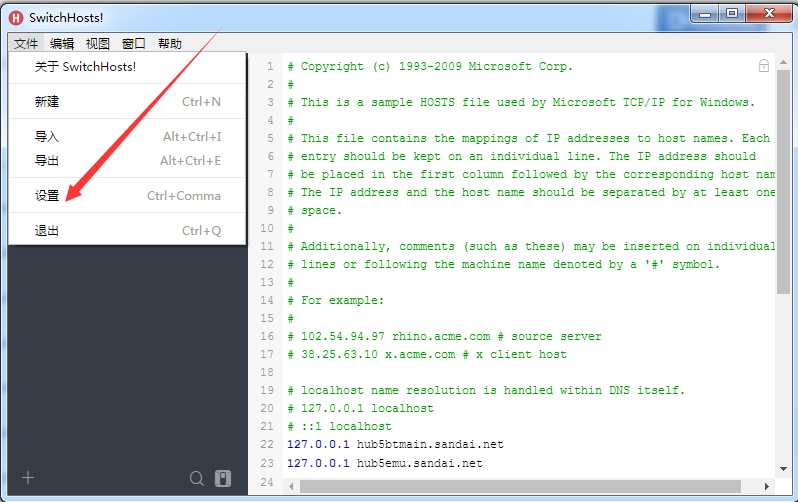Viewport: 798px width, 502px height.
Task: Open the 编辑 menu
Action: [62, 44]
